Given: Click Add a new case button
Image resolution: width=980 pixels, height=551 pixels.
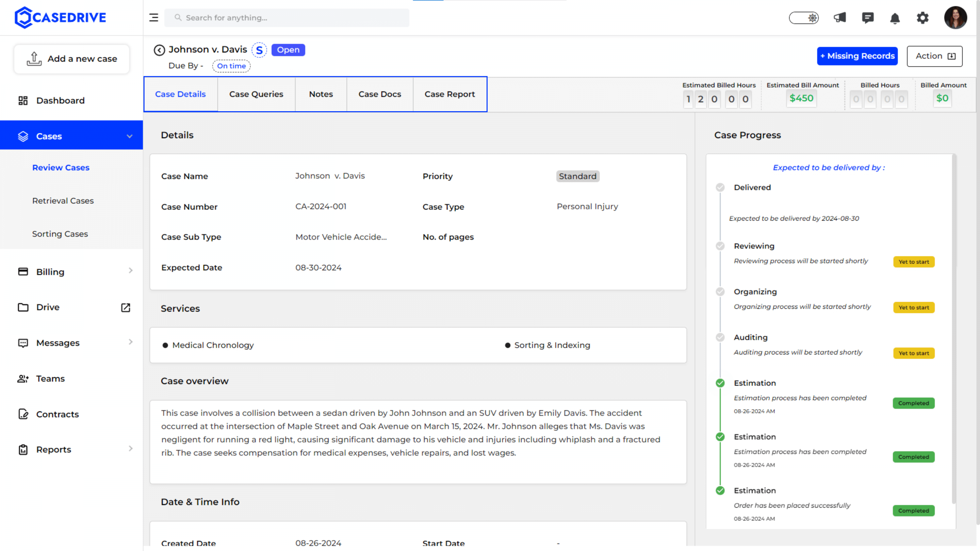Looking at the screenshot, I should point(71,59).
